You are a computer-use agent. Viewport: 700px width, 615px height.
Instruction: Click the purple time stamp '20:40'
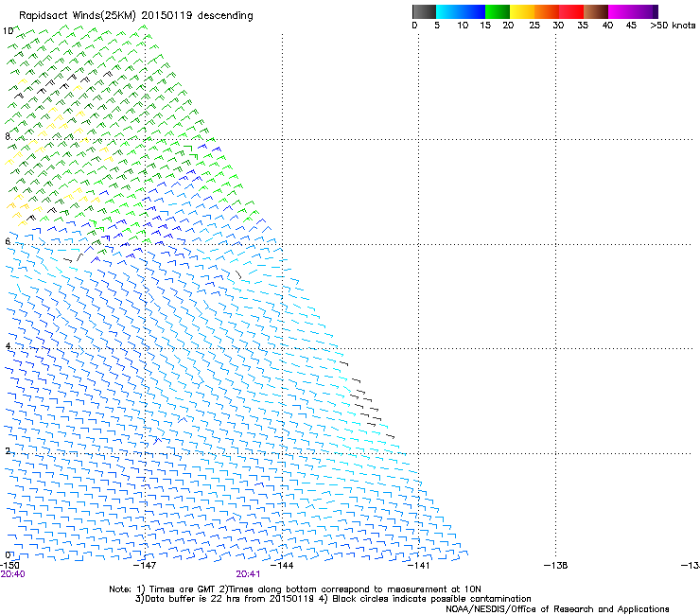point(12,574)
